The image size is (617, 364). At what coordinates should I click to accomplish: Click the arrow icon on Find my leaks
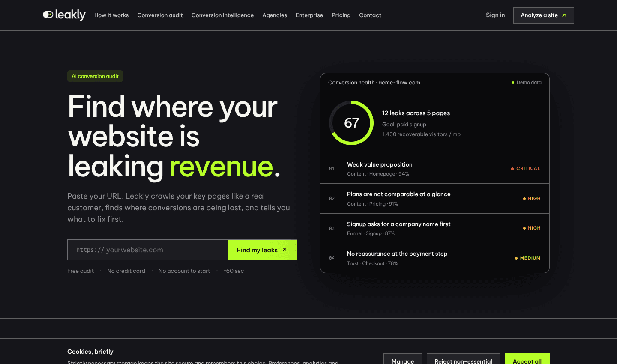click(x=284, y=250)
